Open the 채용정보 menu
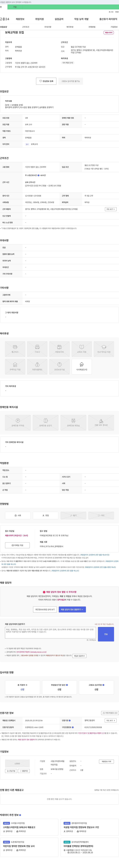 (20, 19)
